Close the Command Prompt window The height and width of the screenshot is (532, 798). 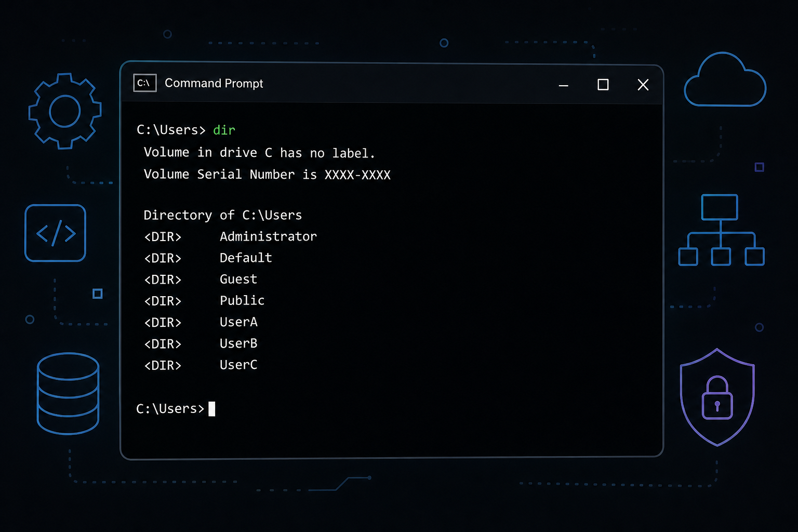point(643,85)
